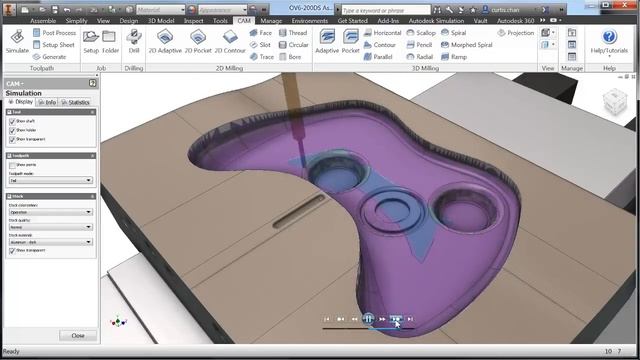Screen dimensions: 640x360
Task: Click the ViewCube in the viewport
Action: 614,101
